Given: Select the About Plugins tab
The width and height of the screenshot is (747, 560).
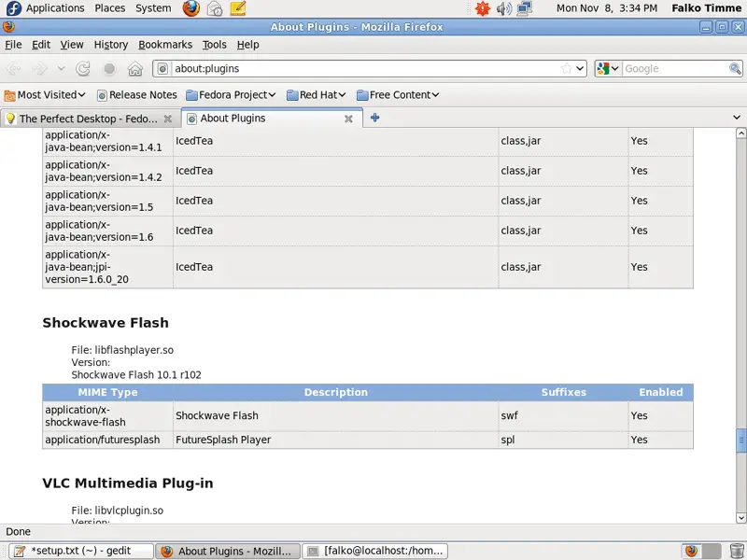Looking at the screenshot, I should (272, 119).
